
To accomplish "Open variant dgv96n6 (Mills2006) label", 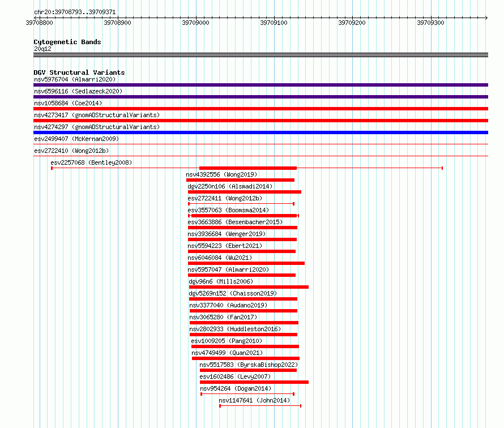I will coord(221,281).
